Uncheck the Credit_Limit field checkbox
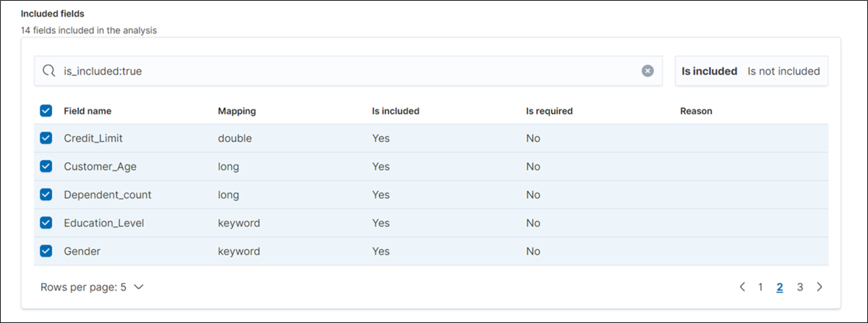 (46, 138)
